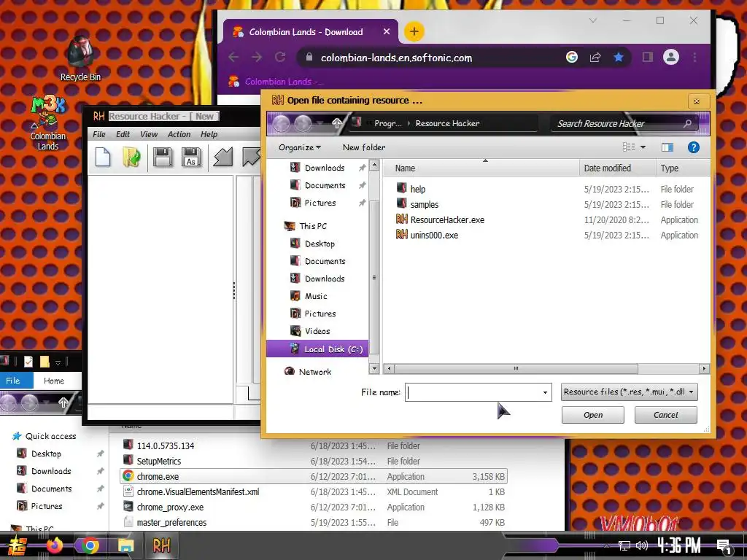Select Network in dialog navigation tree
Screen dimensions: 747x560
pyautogui.click(x=308, y=372)
